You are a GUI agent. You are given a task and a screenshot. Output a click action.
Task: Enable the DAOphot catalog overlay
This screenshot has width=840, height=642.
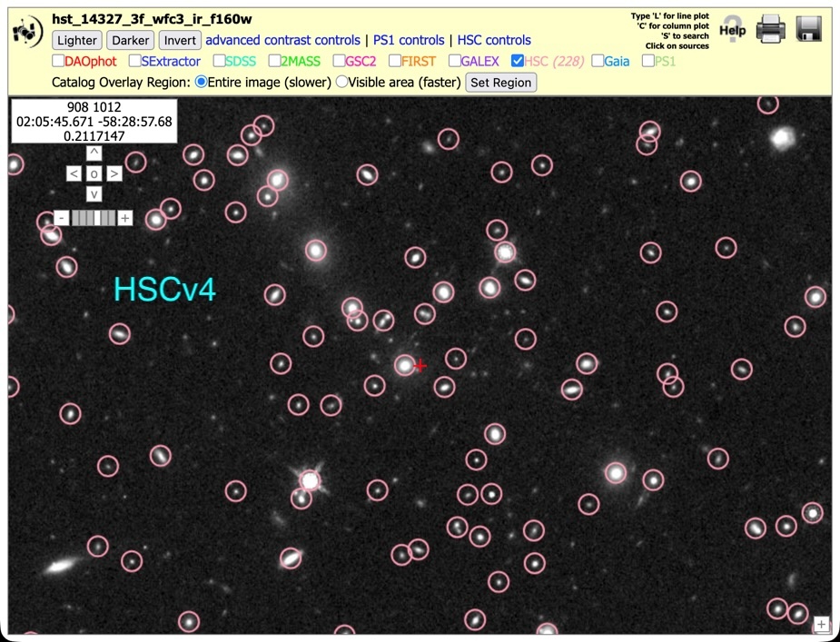tap(58, 61)
